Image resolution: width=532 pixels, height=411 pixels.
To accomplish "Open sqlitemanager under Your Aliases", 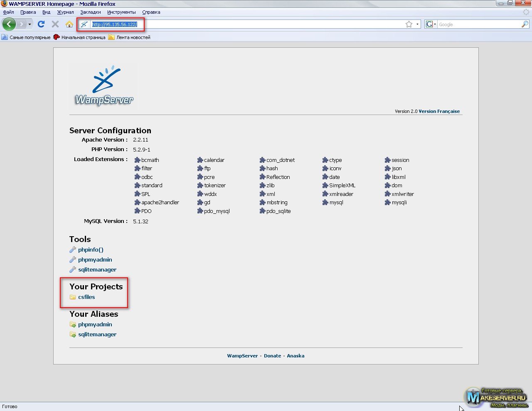I will coord(97,334).
